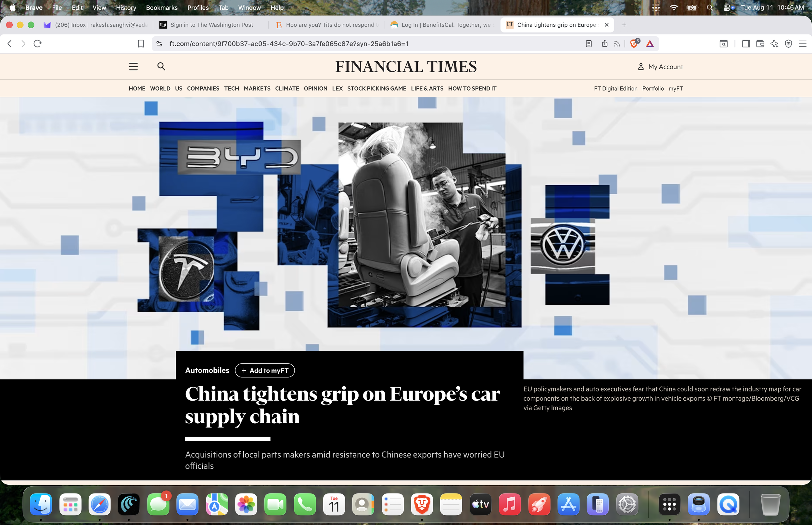This screenshot has width=812, height=525.
Task: Add Automobiles topic to myFT
Action: (265, 371)
